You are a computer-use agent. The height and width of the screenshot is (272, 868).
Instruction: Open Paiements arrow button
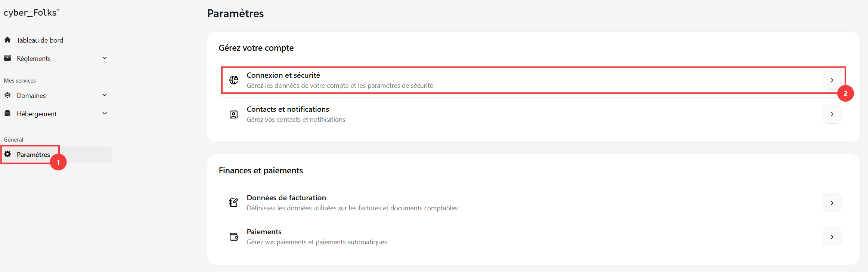[x=832, y=237]
